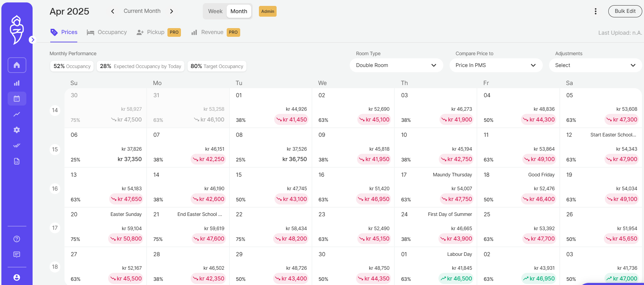
Task: Click the Bulk Edit button
Action: (625, 11)
